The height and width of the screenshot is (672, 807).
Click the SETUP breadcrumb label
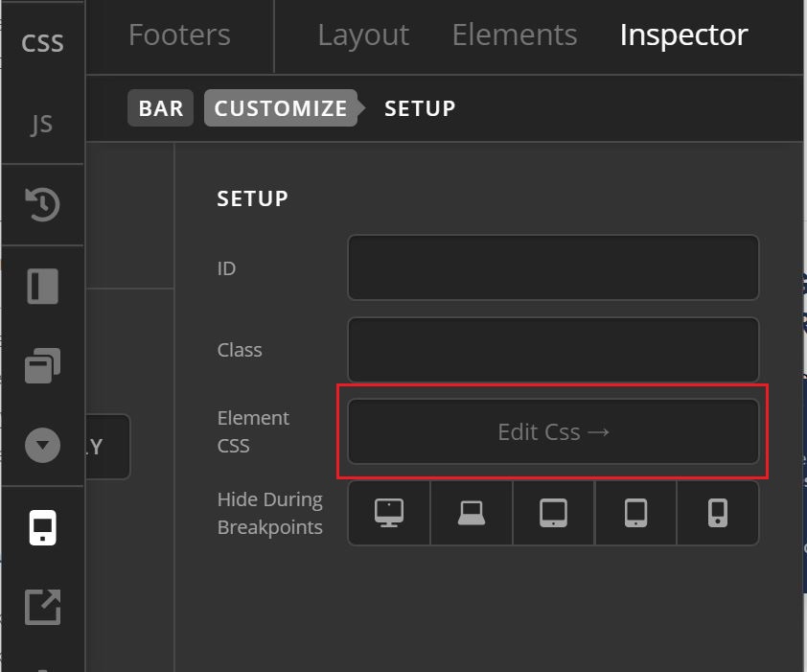coord(420,108)
